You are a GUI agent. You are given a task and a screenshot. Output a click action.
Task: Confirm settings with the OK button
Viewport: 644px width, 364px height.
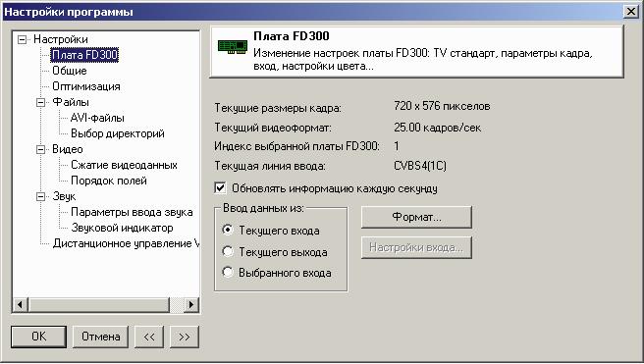click(39, 337)
